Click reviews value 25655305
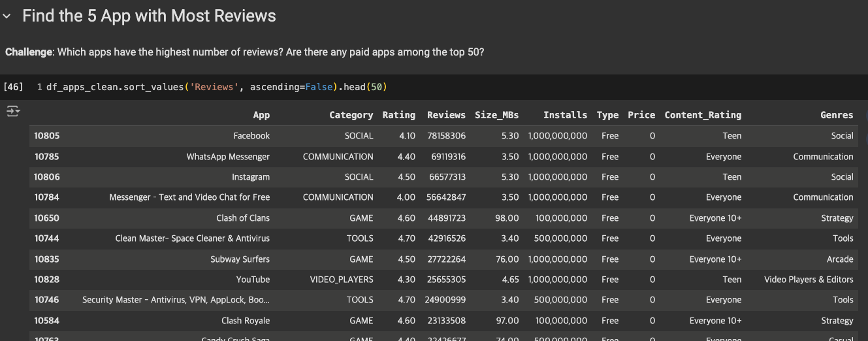 [447, 280]
